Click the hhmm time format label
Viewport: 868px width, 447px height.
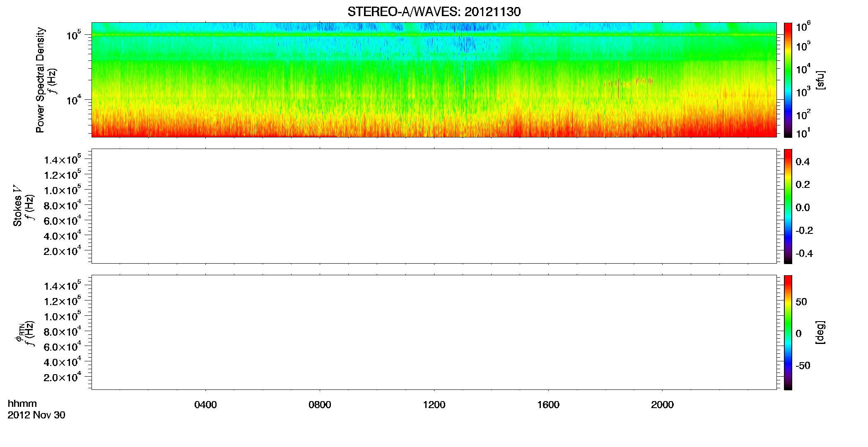[x=22, y=404]
